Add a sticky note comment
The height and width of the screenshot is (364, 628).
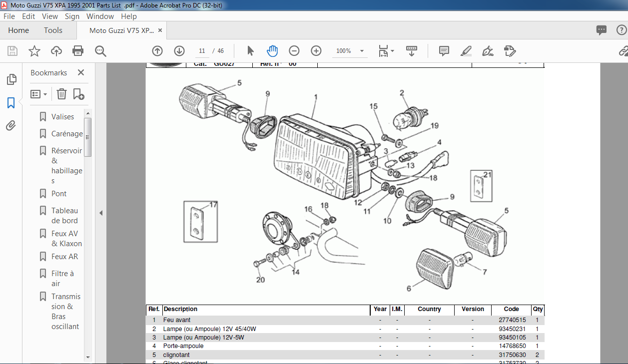[444, 51]
